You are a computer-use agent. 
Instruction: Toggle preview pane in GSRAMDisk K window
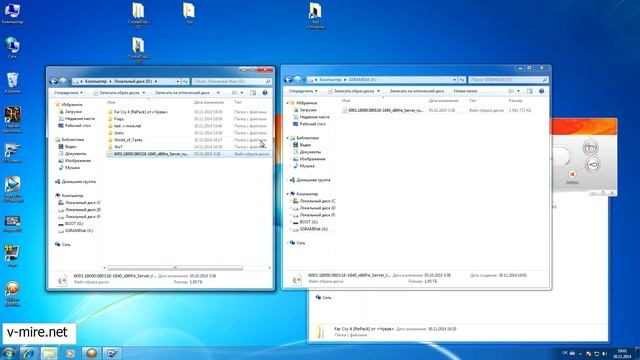[x=530, y=91]
